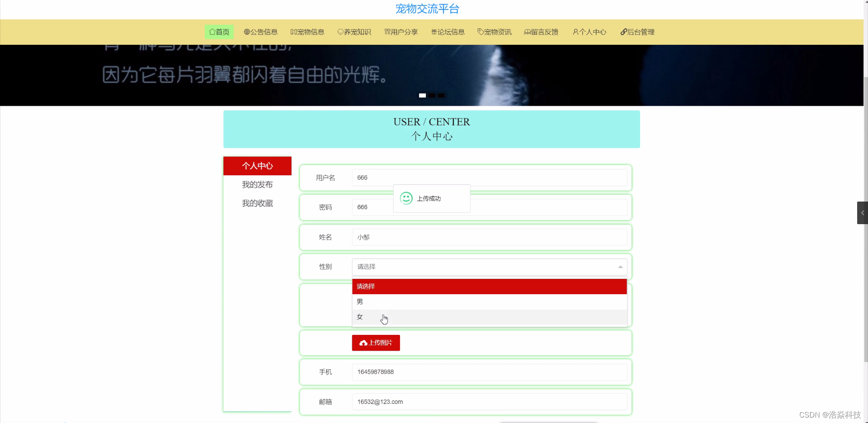The width and height of the screenshot is (868, 423).
Task: Select the person icon next to 个人中心
Action: (x=576, y=32)
